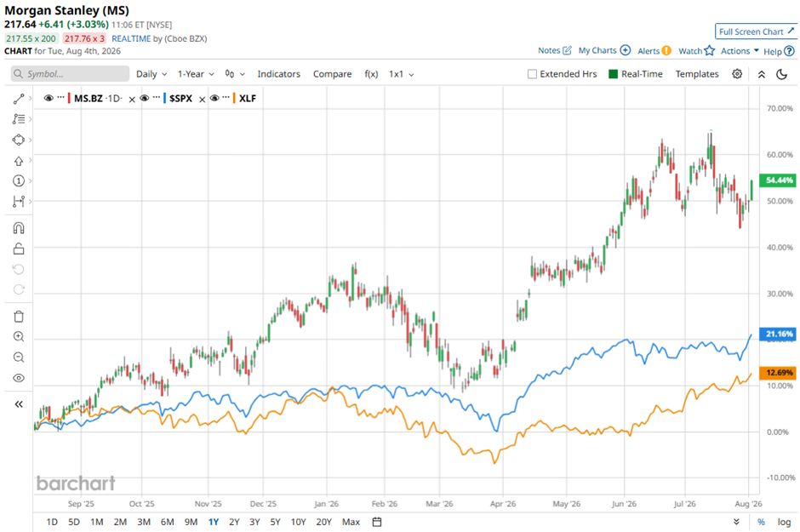Add MS to Watch list
The image size is (800, 532).
pos(696,50)
